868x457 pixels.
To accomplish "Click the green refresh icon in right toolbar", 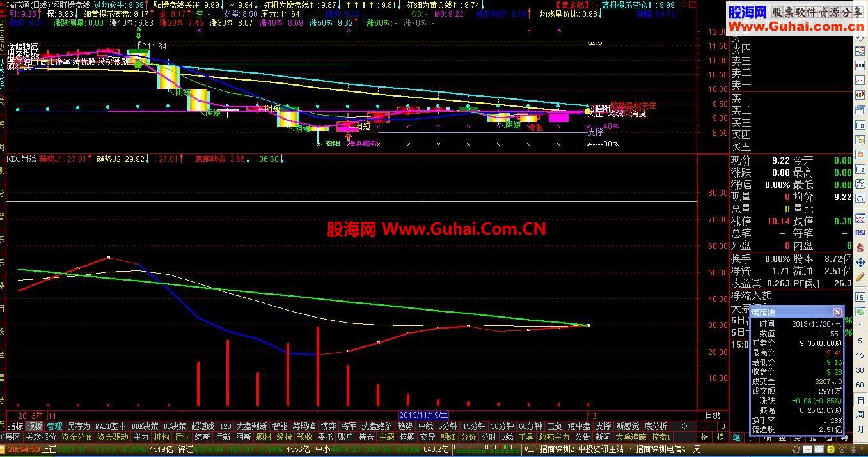I will coord(860,311).
